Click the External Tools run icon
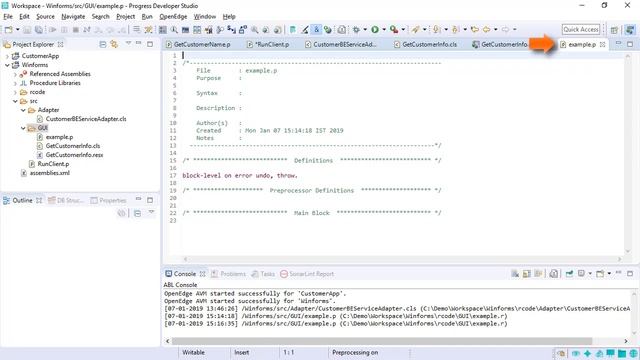The height and width of the screenshot is (360, 640). tap(393, 29)
